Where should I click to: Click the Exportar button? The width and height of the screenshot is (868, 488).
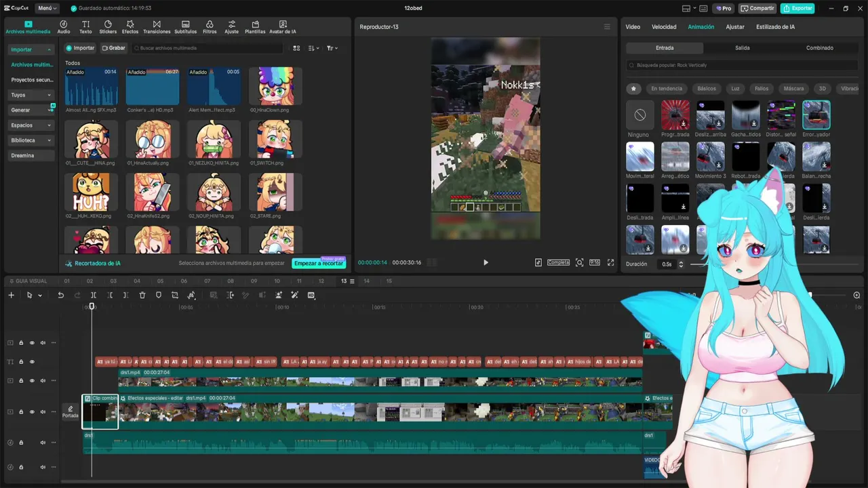(797, 8)
